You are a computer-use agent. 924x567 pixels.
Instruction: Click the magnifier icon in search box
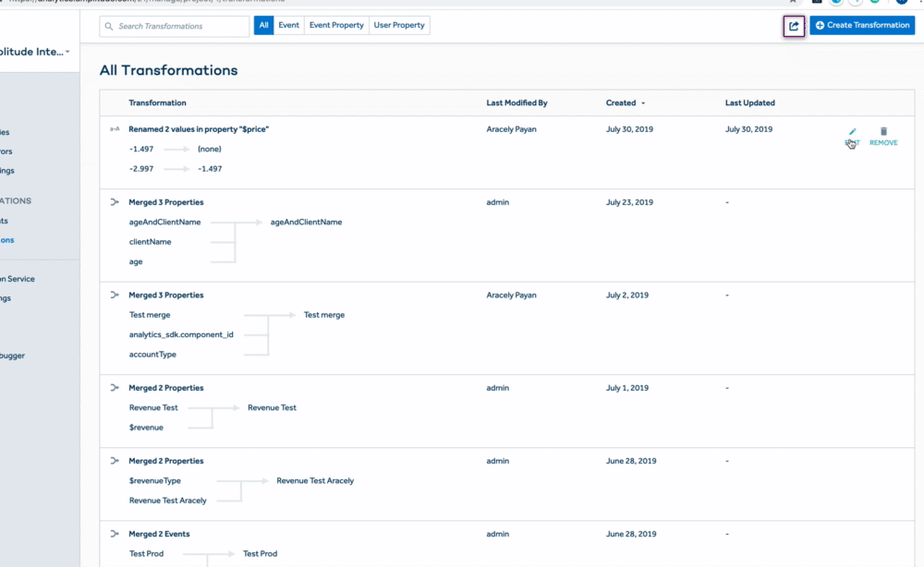point(110,26)
